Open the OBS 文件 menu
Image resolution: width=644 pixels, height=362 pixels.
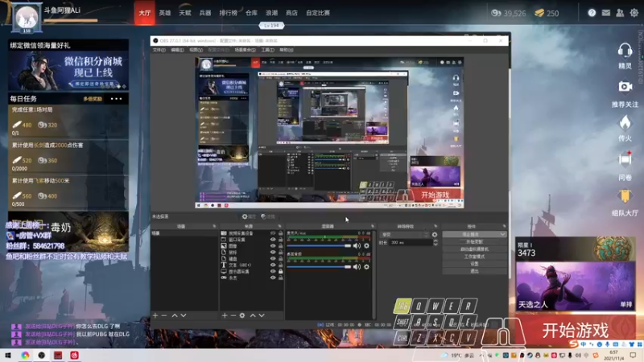tap(159, 50)
